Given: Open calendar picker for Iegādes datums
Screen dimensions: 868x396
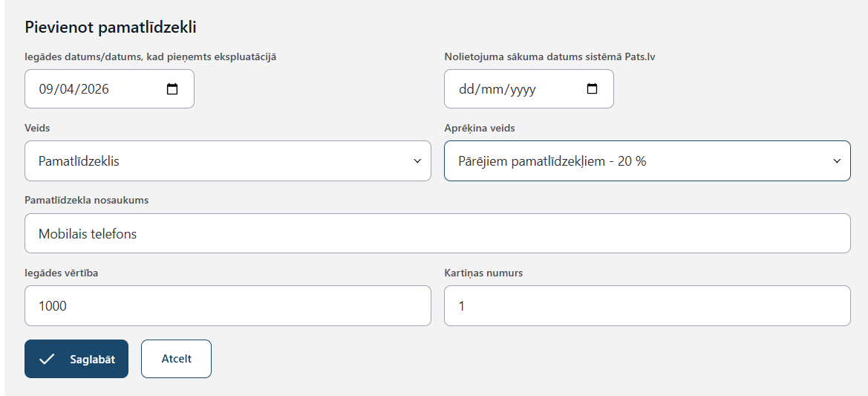Looking at the screenshot, I should [172, 89].
